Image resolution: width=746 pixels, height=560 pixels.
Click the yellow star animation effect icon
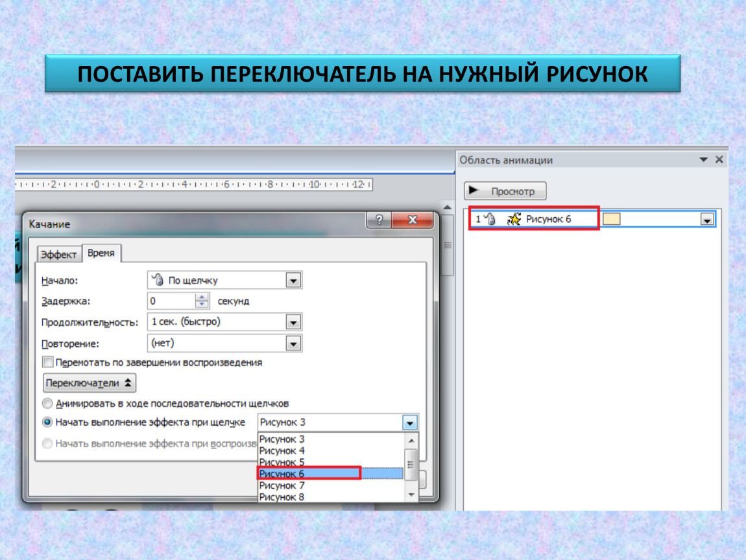pyautogui.click(x=514, y=220)
